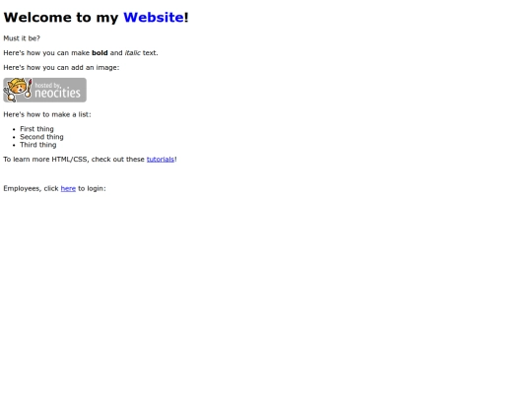
Task: Click the 'Welcome to my' heading text
Action: click(x=61, y=18)
